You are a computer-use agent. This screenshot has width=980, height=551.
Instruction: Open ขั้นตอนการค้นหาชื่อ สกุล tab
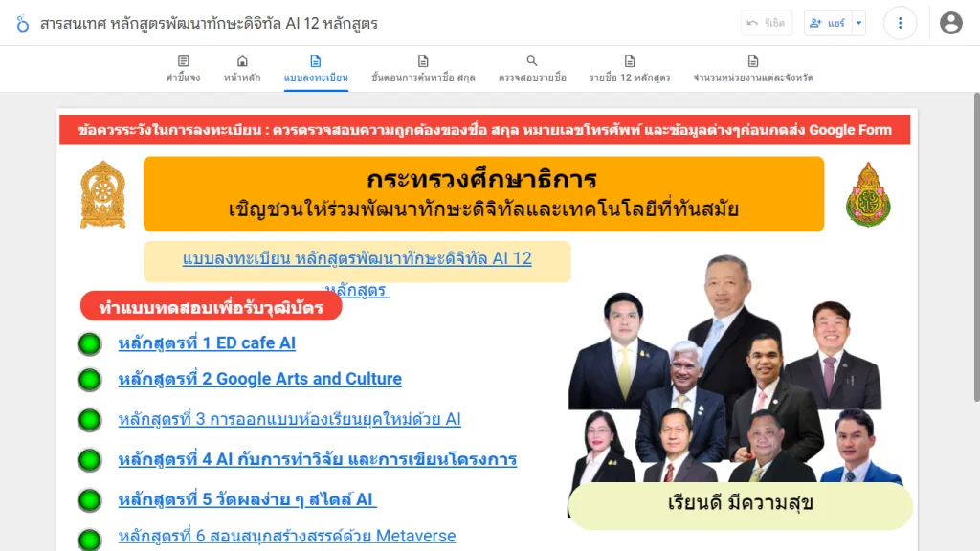coord(423,69)
